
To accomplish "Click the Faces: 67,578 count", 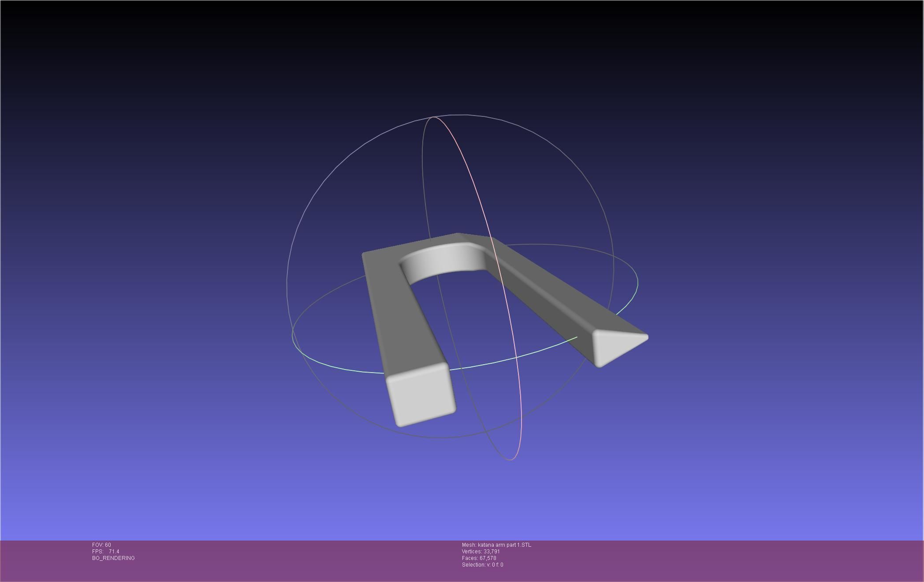I will coord(479,558).
